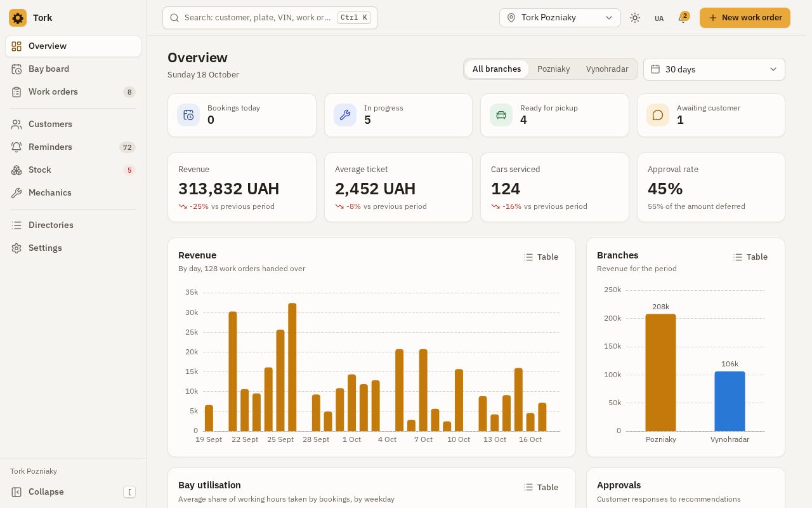This screenshot has width=812, height=508.
Task: Click the Mechanics wrench icon in sidebar
Action: point(16,193)
